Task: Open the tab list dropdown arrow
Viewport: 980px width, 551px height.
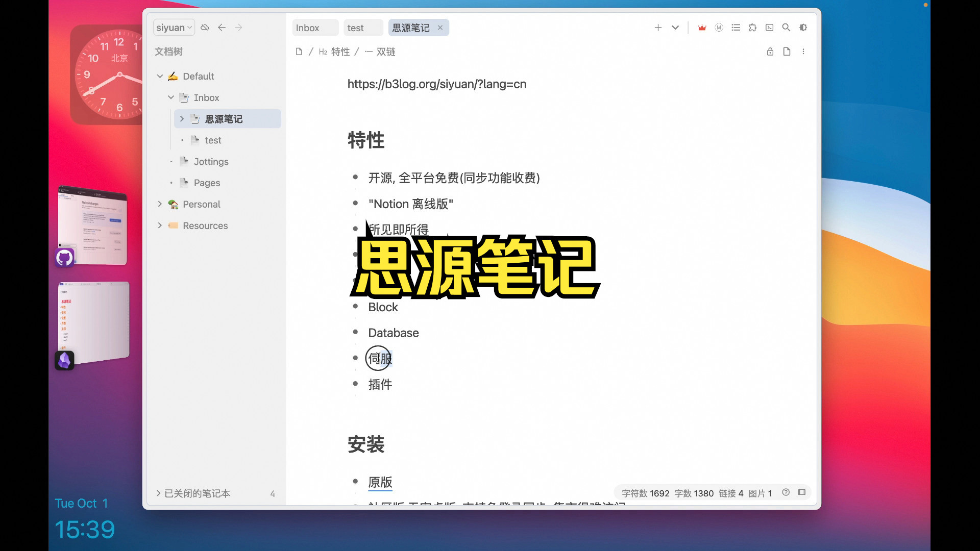Action: (x=675, y=28)
